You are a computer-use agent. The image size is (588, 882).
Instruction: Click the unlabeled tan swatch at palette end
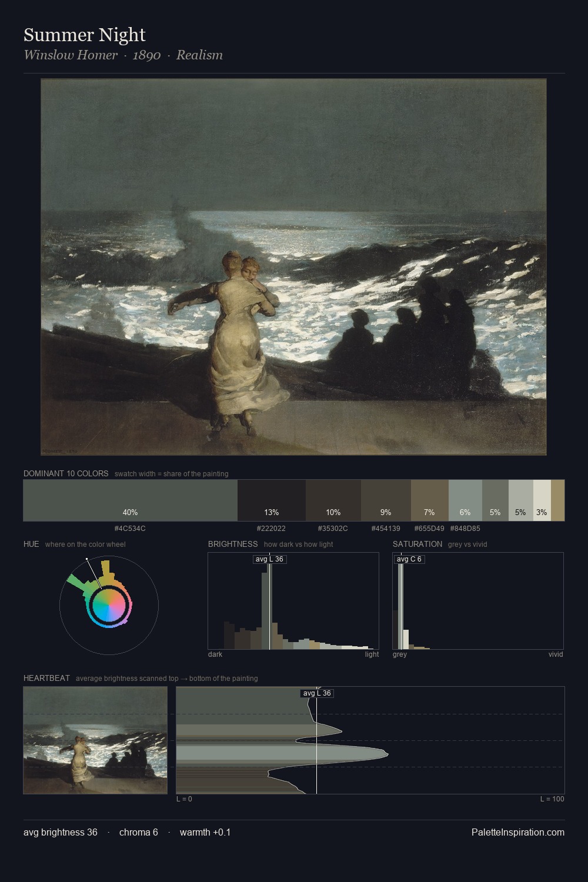557,500
